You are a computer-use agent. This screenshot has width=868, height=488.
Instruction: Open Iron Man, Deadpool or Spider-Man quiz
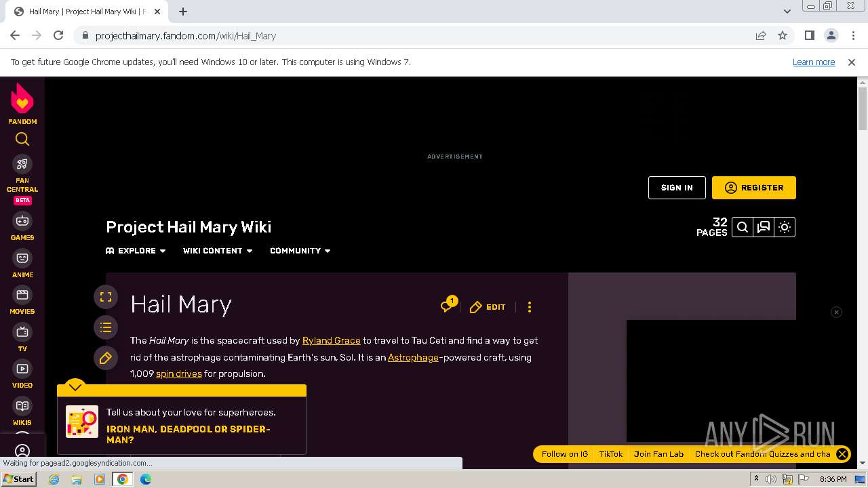point(189,434)
